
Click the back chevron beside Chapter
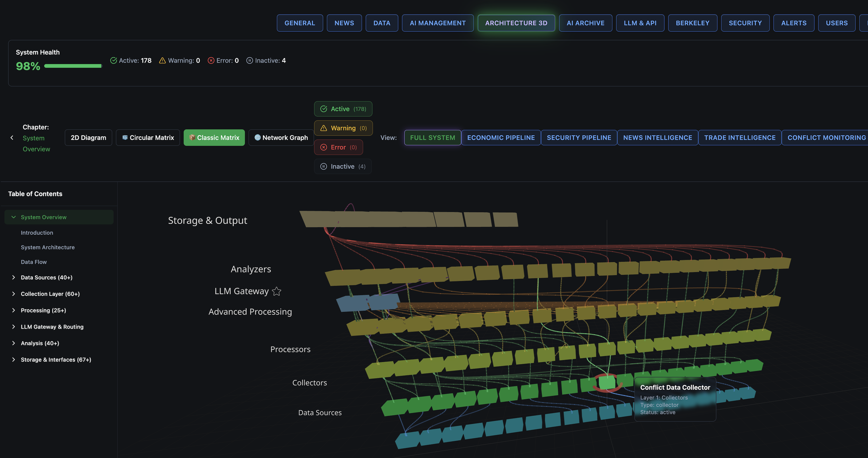(x=12, y=138)
